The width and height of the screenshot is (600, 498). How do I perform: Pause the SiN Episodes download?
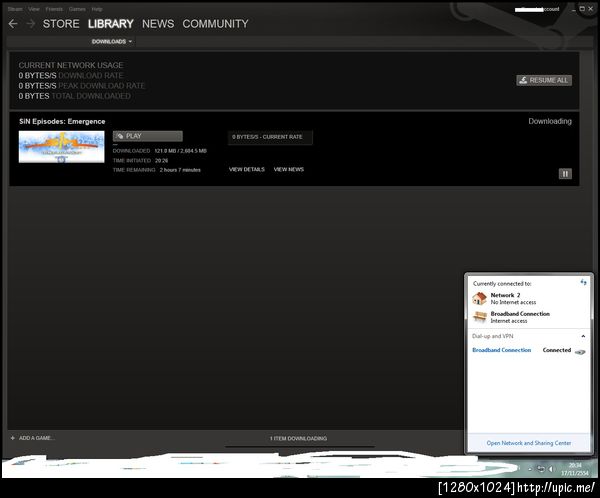565,174
